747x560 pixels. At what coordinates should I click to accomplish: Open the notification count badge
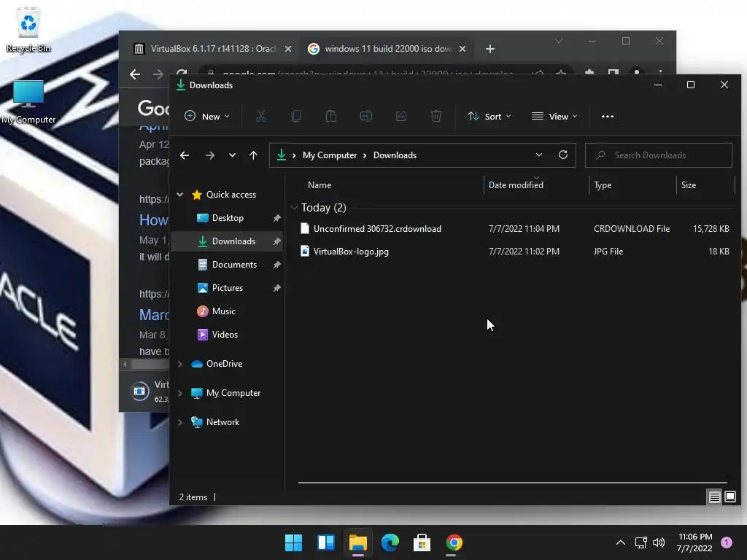pyautogui.click(x=727, y=542)
